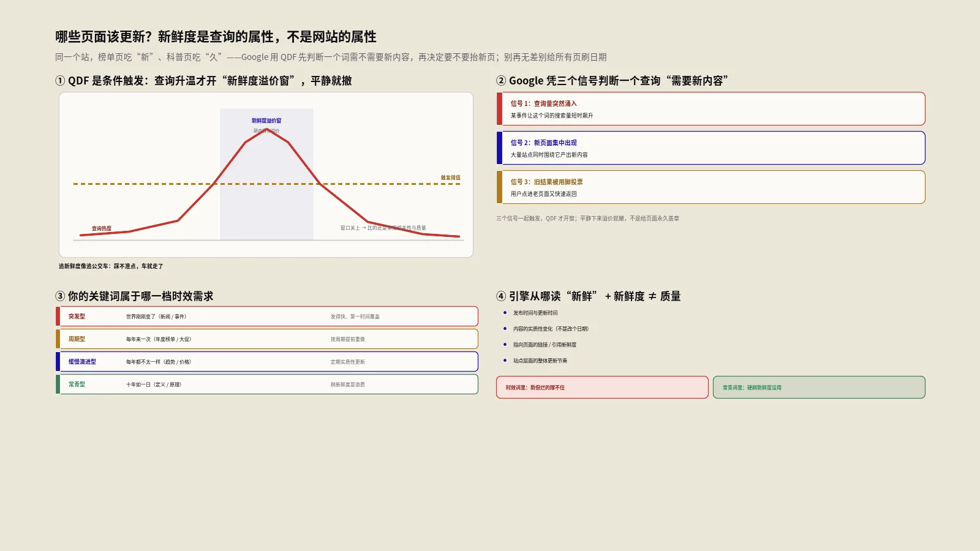Click cell '世界刚刚变了（新闻 / 事件）'
The image size is (980, 551).
coord(156,317)
